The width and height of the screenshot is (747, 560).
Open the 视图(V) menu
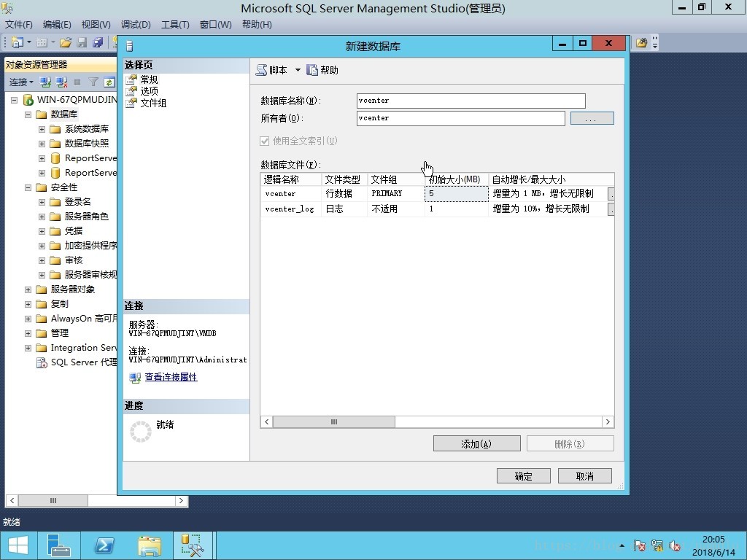tap(96, 25)
